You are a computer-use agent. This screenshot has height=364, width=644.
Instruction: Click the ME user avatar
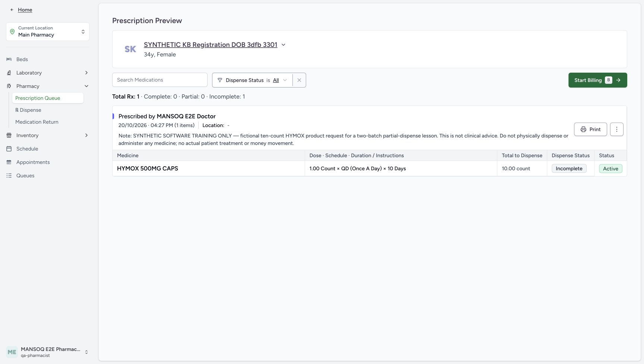pyautogui.click(x=12, y=352)
